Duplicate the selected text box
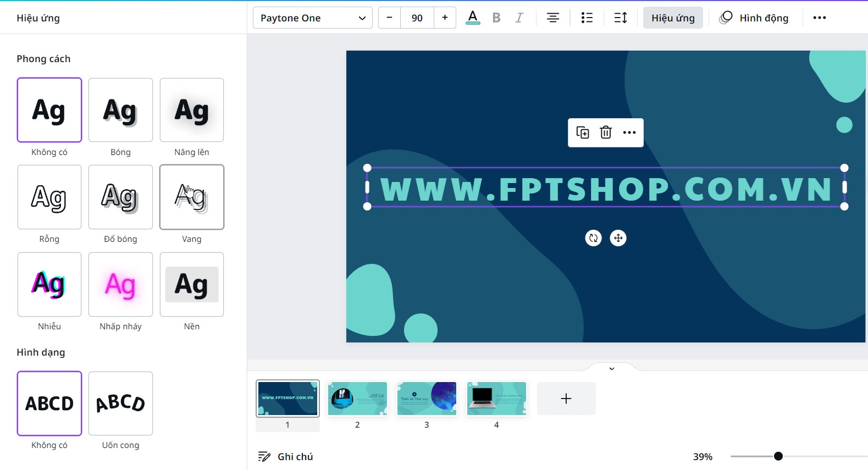 coord(583,132)
